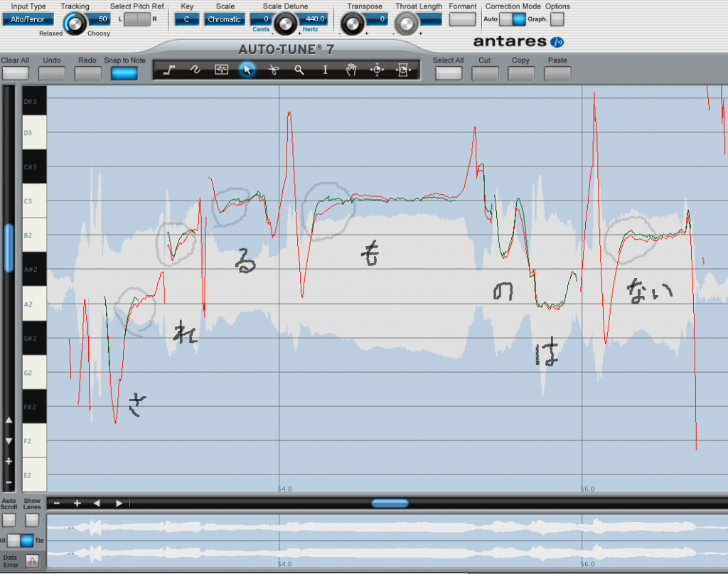Screen dimensions: 728x574
Task: Select the I-beam selection tool
Action: [x=325, y=70]
